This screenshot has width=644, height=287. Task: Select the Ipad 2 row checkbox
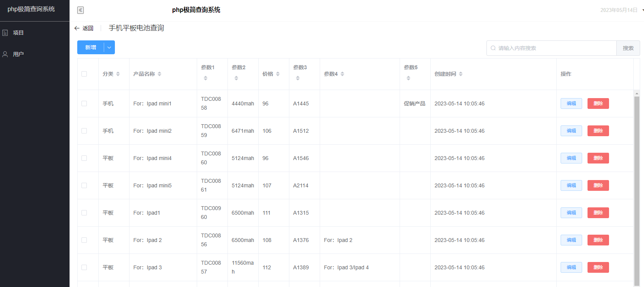click(x=84, y=240)
